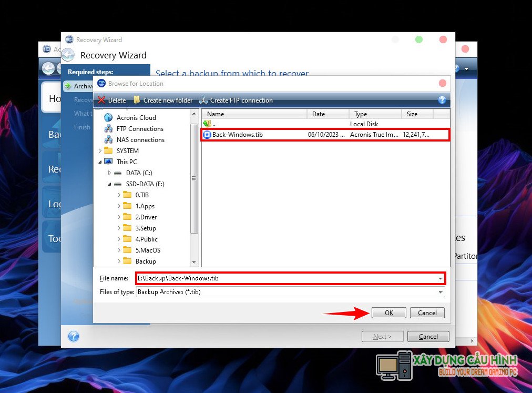Collapse the This PC tree node
532x393 pixels.
tap(100, 162)
